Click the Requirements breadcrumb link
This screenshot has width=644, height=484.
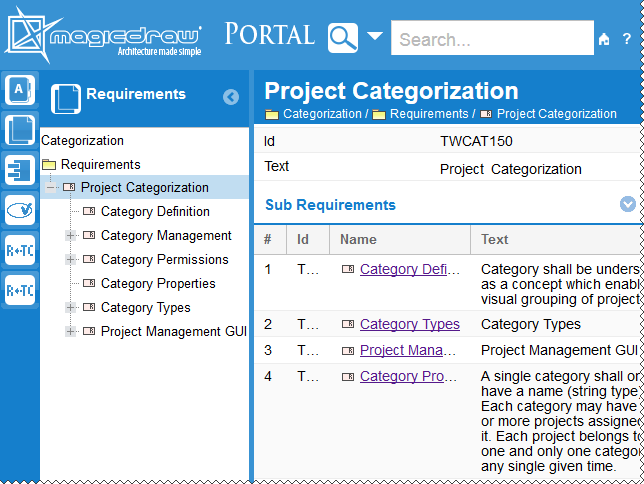(429, 114)
